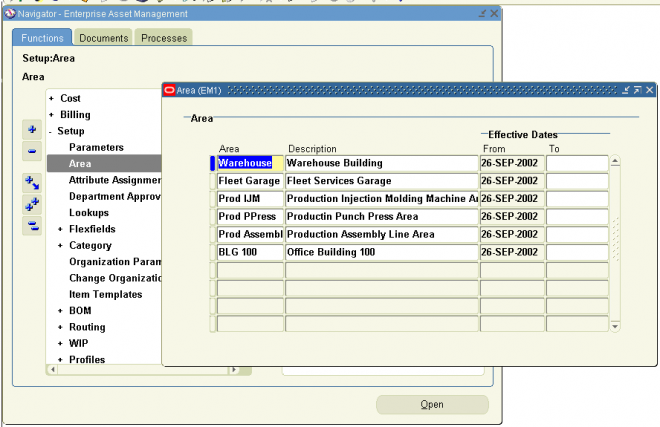Click the Oracle icon in Area window title
660x427 pixels.
click(x=169, y=90)
